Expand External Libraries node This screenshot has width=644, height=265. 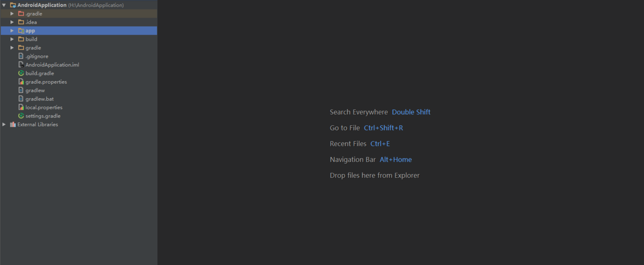click(x=4, y=125)
